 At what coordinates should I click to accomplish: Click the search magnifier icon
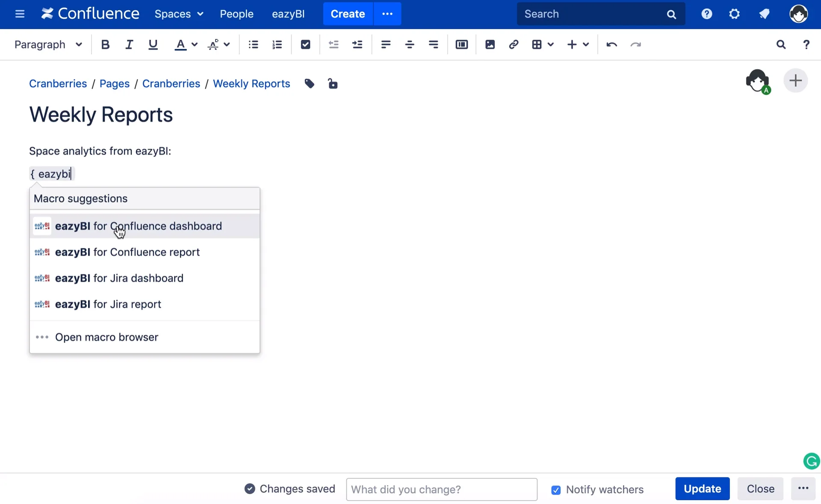point(671,14)
